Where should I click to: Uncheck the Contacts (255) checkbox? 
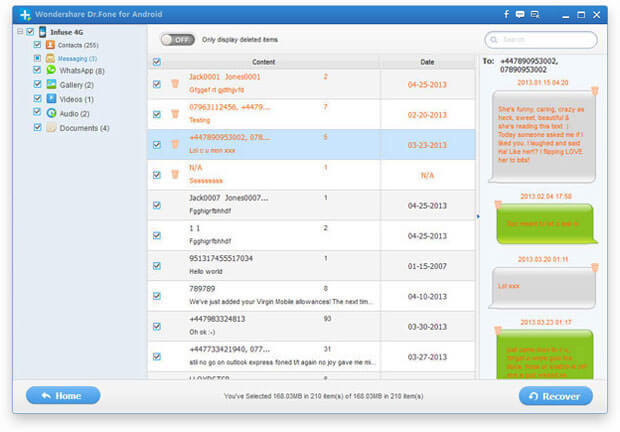pos(37,44)
